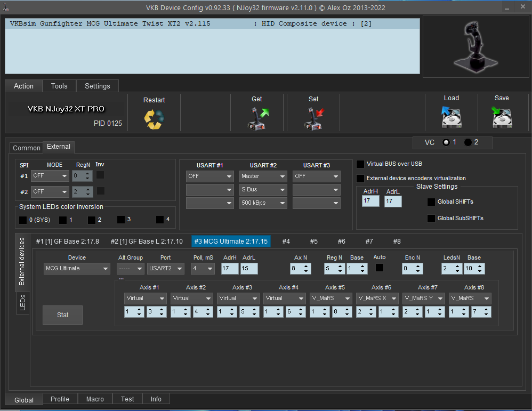Click device AdrL field showing 15
The width and height of the screenshot is (532, 411).
[x=249, y=269]
